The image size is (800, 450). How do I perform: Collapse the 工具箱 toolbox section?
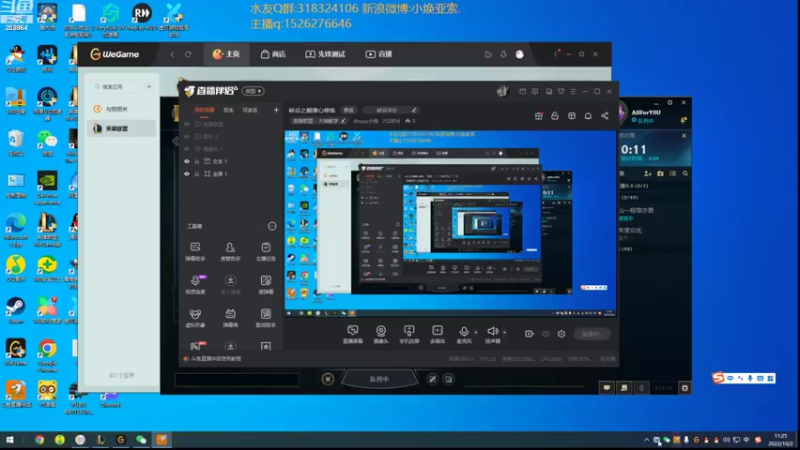[x=272, y=226]
